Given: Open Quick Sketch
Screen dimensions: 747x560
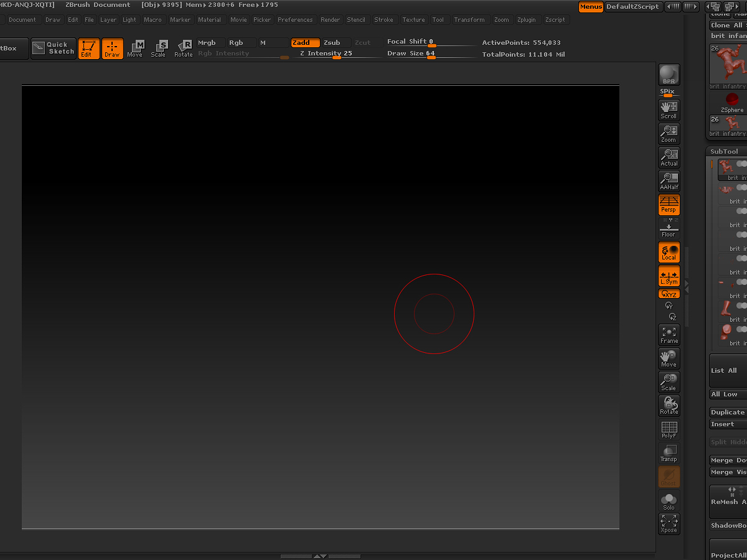Looking at the screenshot, I should click(54, 48).
